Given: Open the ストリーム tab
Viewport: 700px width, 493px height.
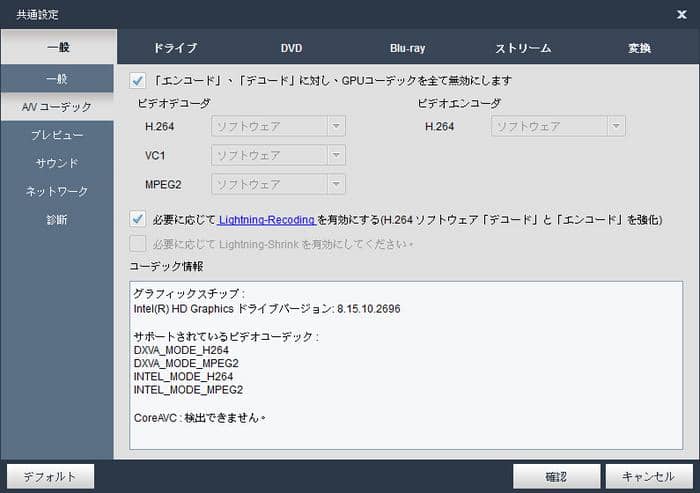Looking at the screenshot, I should tap(523, 48).
